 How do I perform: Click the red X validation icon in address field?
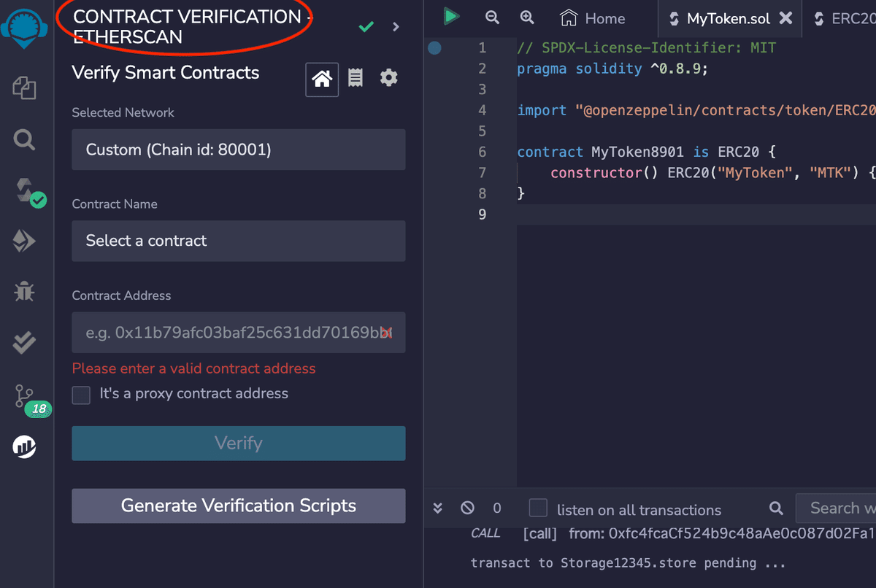(385, 333)
